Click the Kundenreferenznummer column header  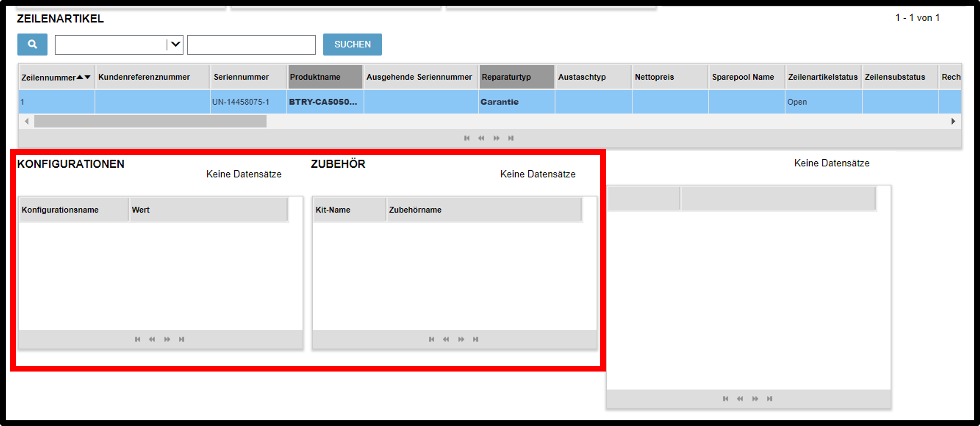pyautogui.click(x=153, y=77)
